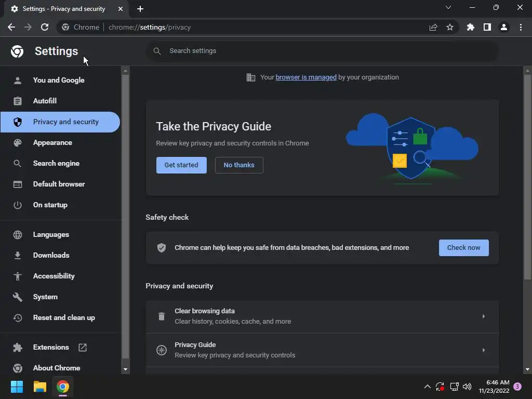This screenshot has height=399, width=532.
Task: Open On startup settings
Action: (60, 205)
